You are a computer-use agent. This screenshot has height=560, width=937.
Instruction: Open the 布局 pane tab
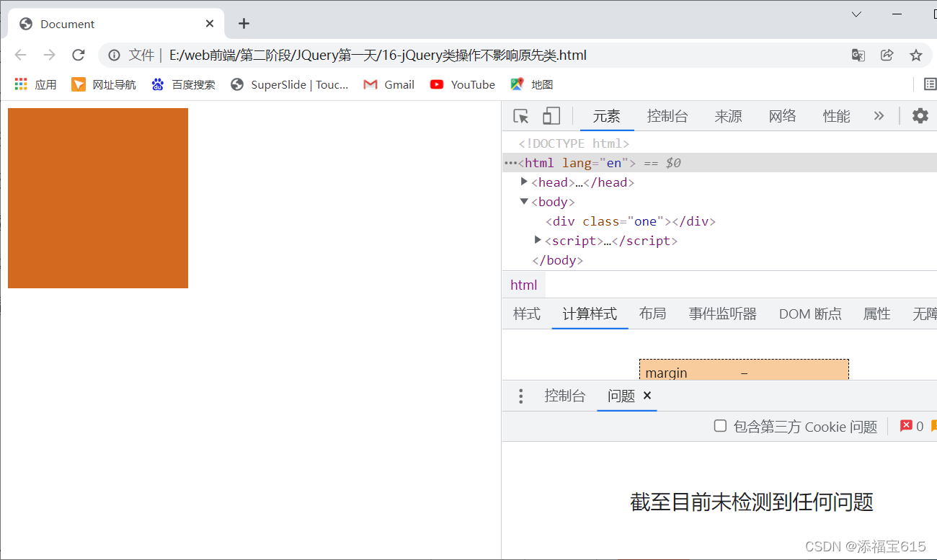click(652, 314)
